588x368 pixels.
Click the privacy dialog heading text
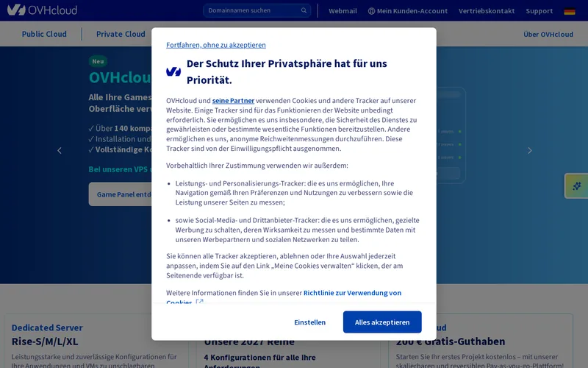pos(287,71)
